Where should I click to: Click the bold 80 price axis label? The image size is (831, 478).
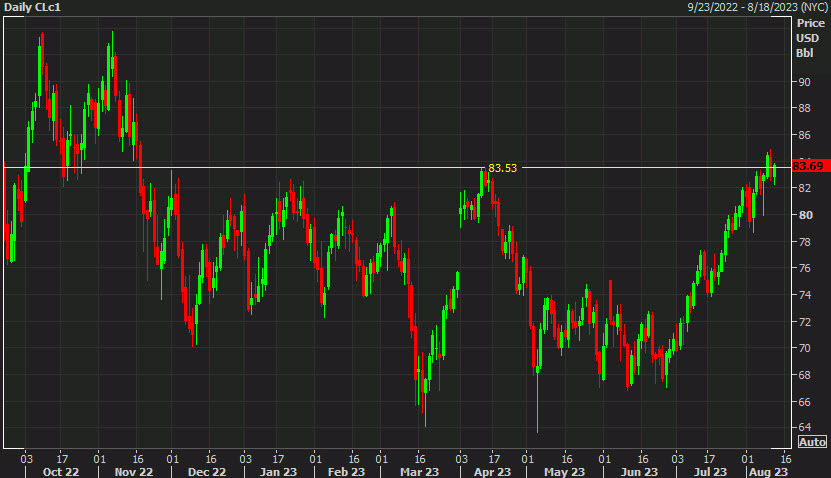click(806, 215)
